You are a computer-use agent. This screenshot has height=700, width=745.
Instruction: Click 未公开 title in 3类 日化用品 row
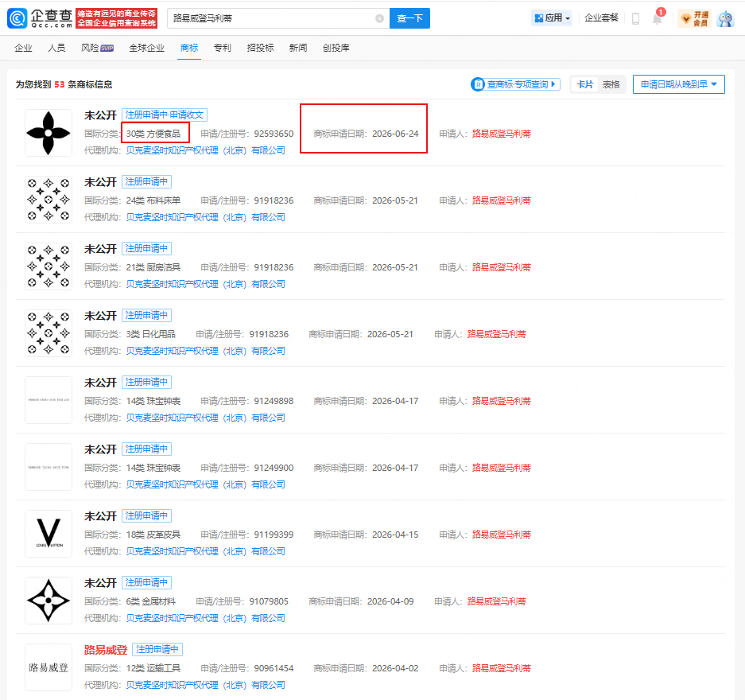click(100, 316)
